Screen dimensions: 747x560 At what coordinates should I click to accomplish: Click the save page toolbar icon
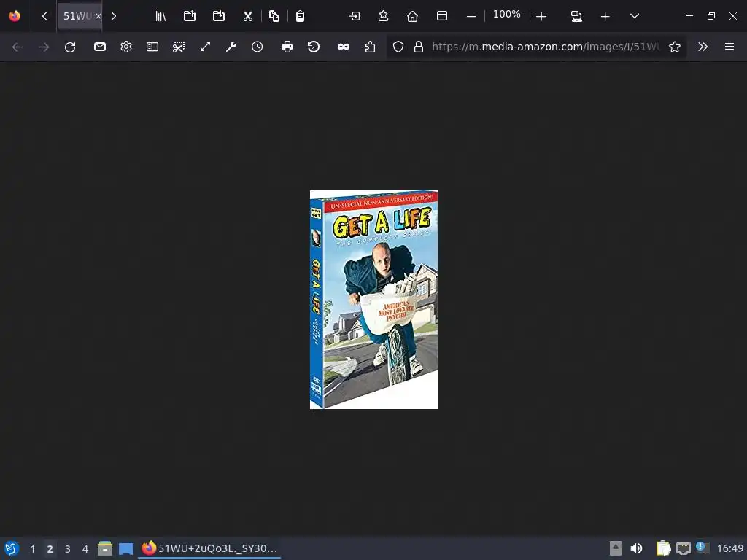tap(219, 16)
